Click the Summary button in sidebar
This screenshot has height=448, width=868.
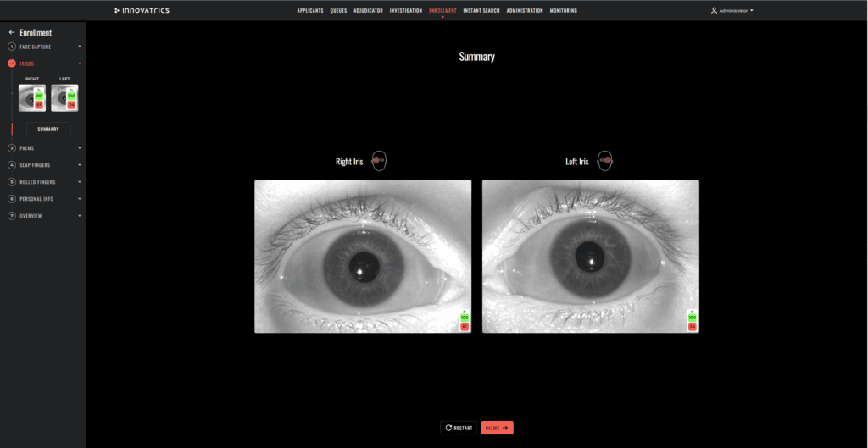[x=48, y=129]
